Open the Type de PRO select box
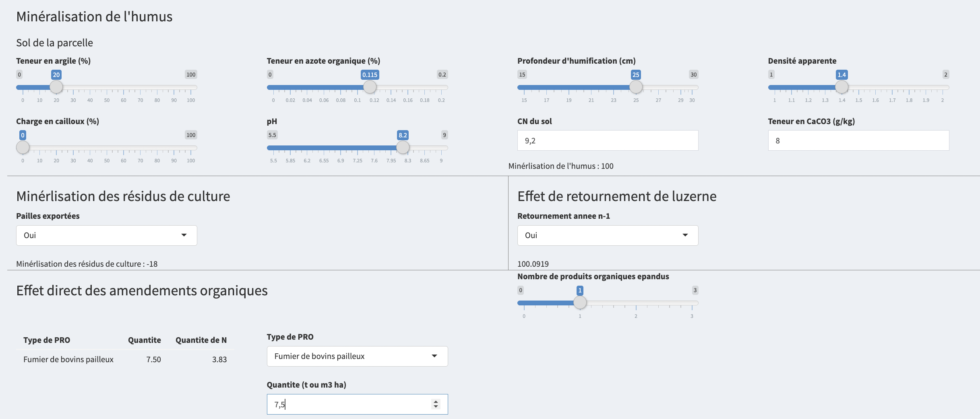Viewport: 980px width, 419px height. click(357, 356)
